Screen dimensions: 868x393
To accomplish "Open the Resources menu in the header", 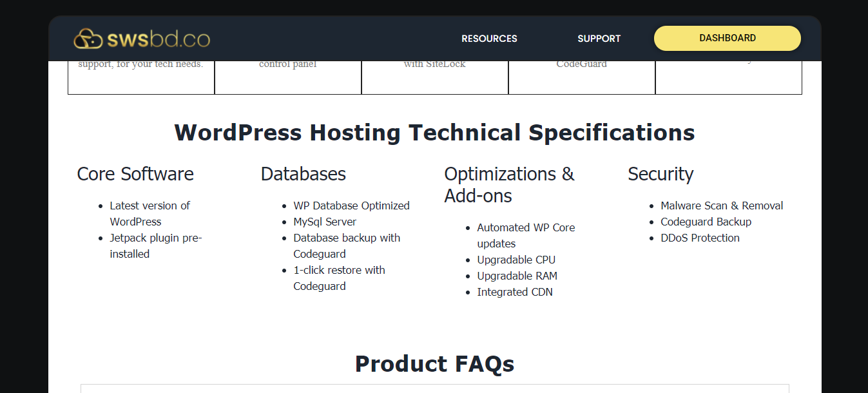I will click(x=489, y=39).
